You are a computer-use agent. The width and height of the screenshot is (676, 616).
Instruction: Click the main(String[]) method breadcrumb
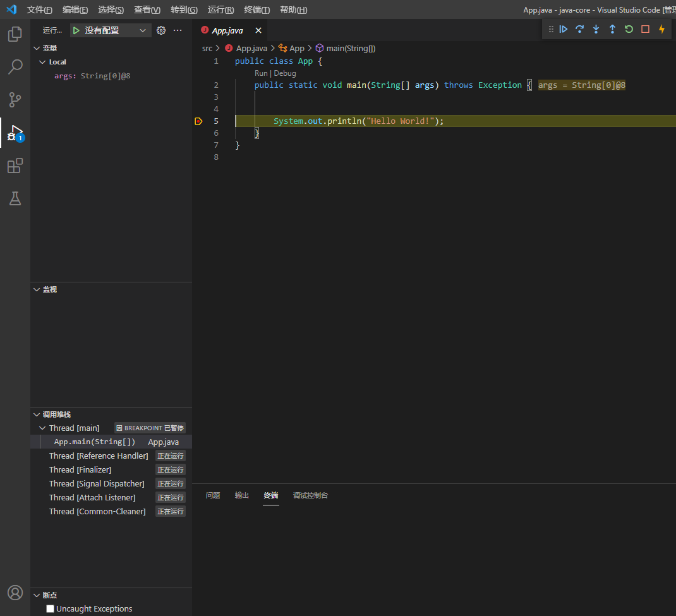346,48
